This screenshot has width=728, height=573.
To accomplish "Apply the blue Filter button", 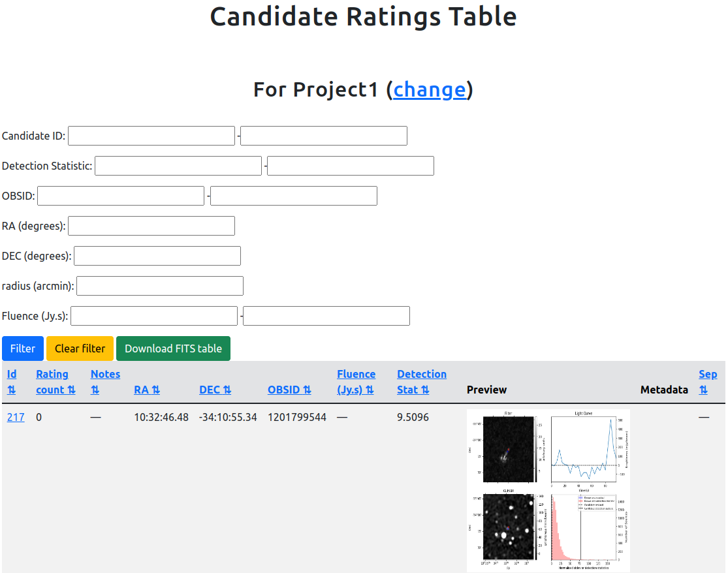I will pyautogui.click(x=23, y=348).
